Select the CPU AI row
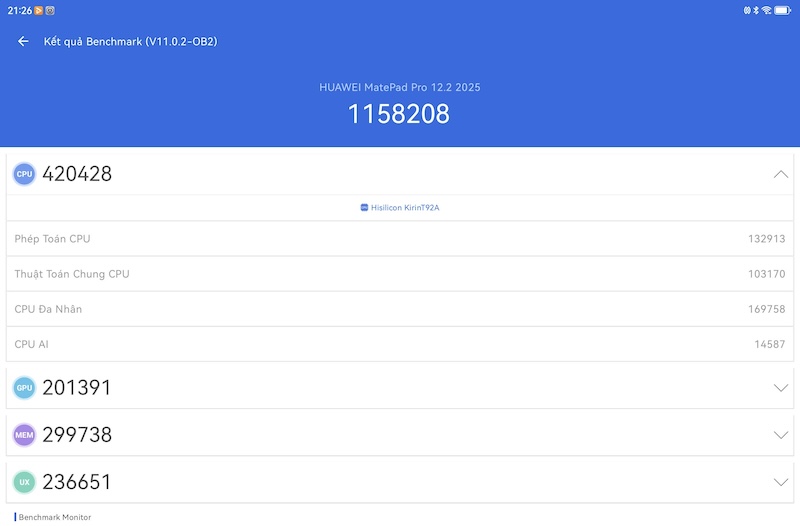Viewport: 800px width, 526px height. (x=400, y=344)
